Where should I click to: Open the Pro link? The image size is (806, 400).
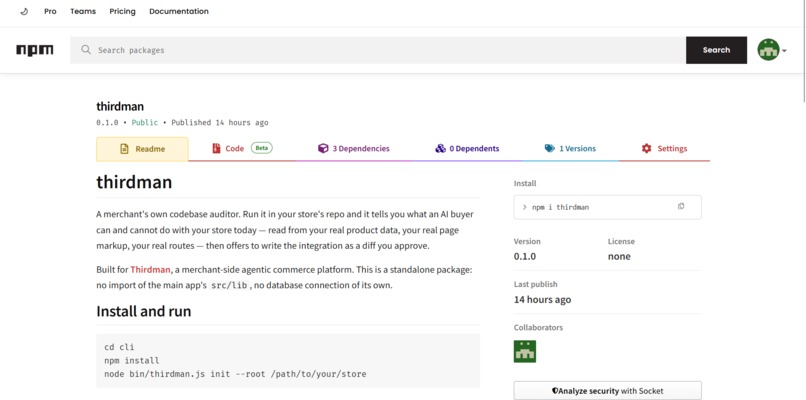(x=50, y=11)
